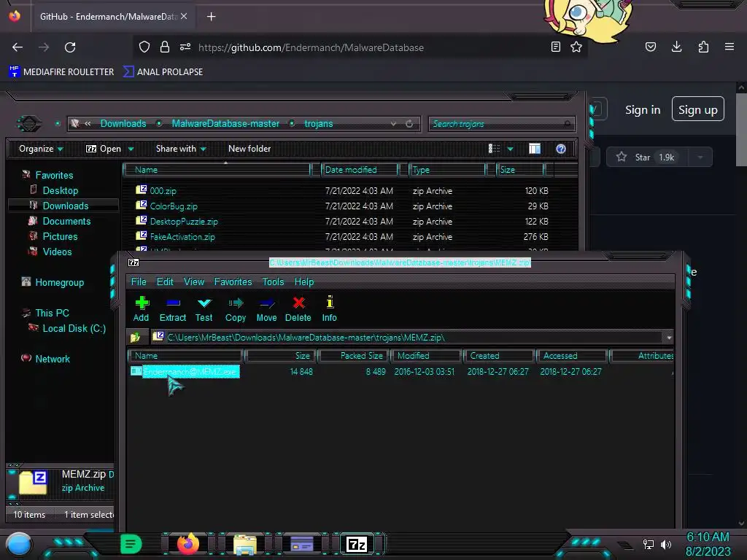The image size is (747, 560).
Task: Open the Firefox downloads panel
Action: [x=676, y=47]
